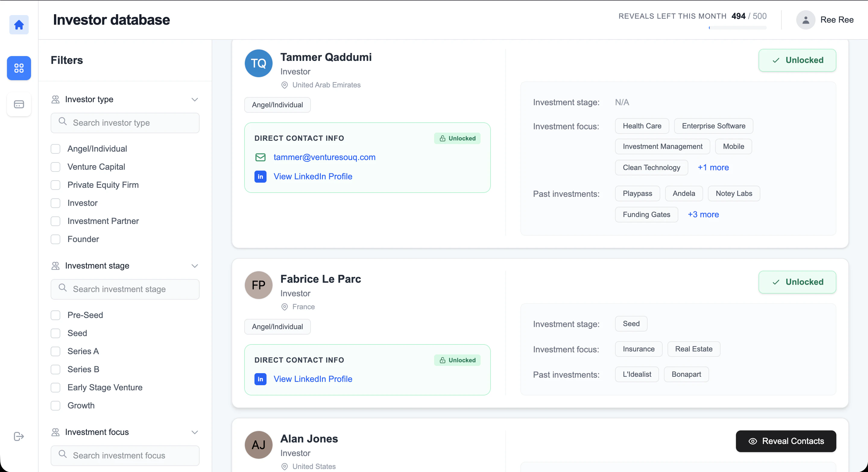Viewport: 868px width, 472px height.
Task: Click the FP avatar of Fabrice Le Parc
Action: point(258,285)
